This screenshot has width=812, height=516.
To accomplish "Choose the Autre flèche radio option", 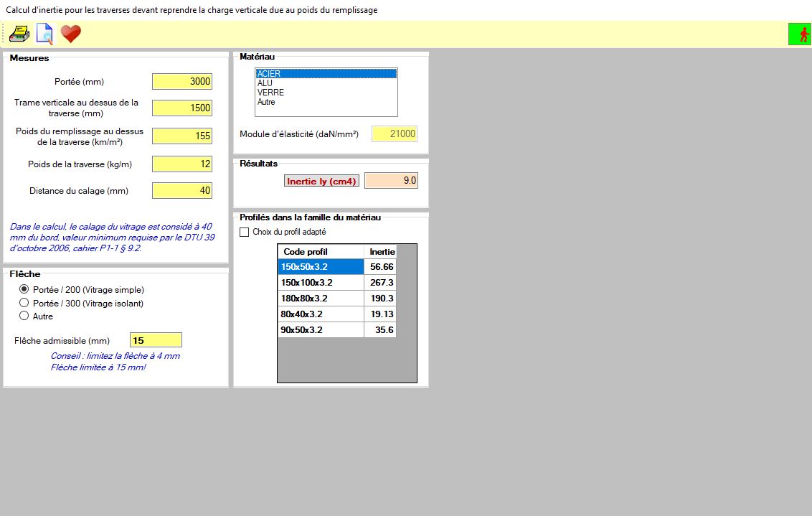I will coord(24,316).
